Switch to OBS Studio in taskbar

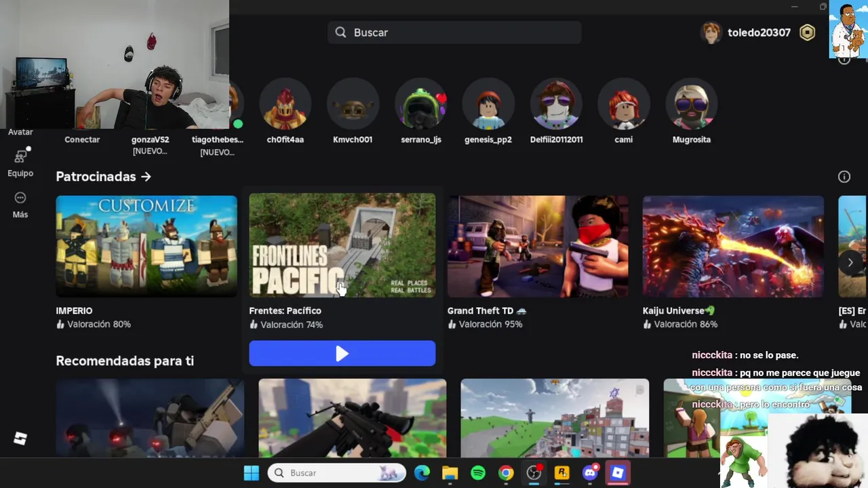point(534,473)
